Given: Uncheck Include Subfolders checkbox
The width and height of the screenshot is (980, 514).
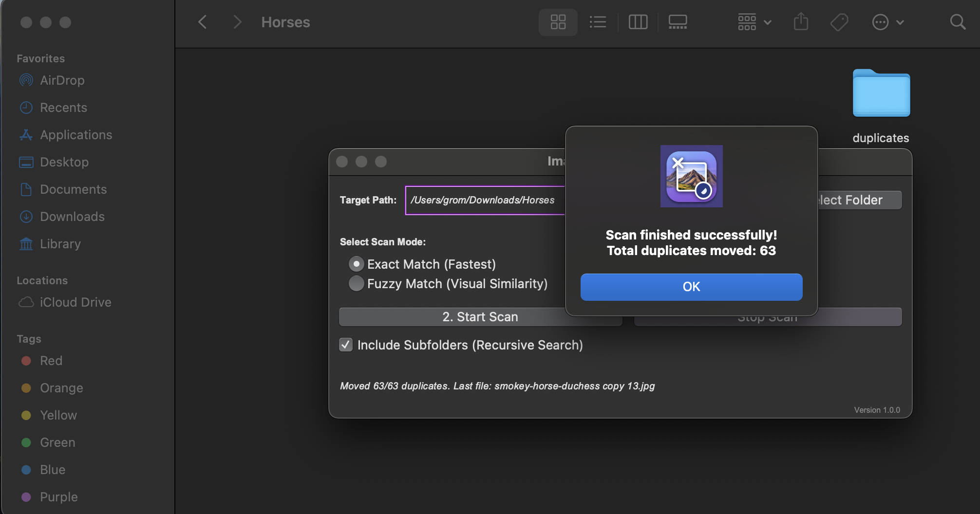Looking at the screenshot, I should [346, 345].
